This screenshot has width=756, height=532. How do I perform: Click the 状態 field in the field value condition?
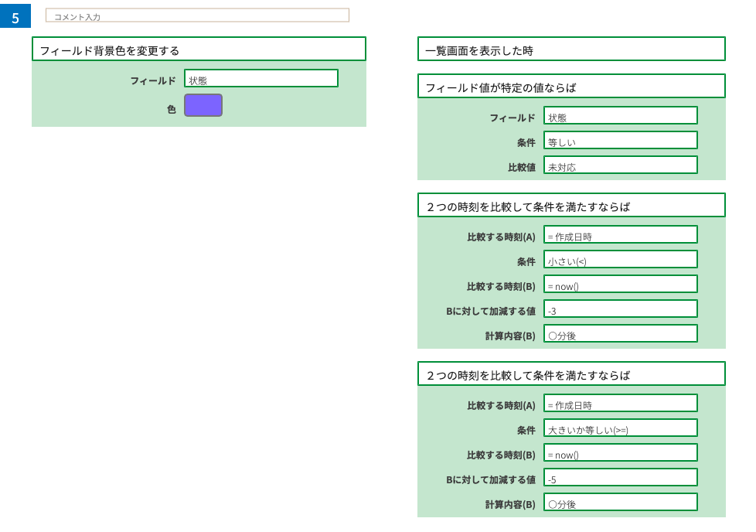tap(621, 116)
